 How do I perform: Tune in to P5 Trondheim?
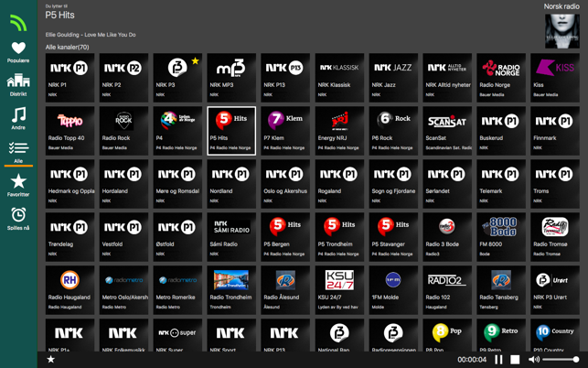pyautogui.click(x=339, y=237)
